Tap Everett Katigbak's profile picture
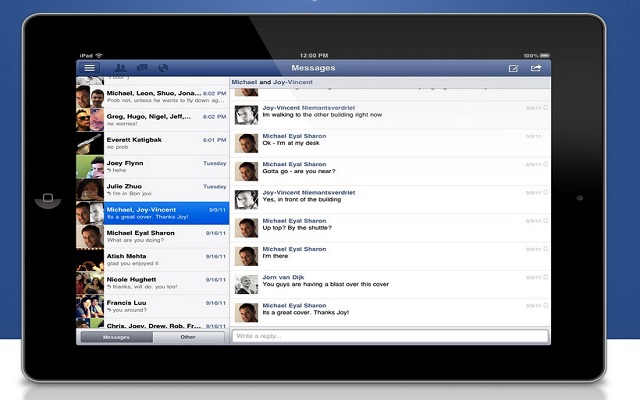This screenshot has height=400, width=640. tap(90, 143)
